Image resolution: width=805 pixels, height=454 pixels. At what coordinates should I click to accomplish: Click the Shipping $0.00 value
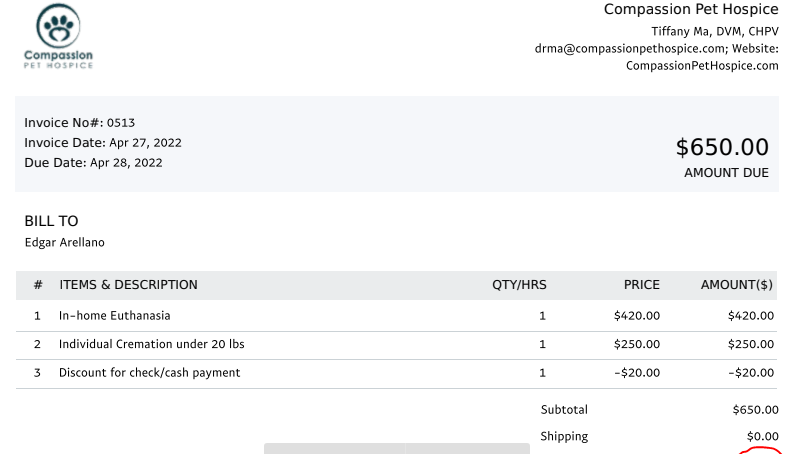[x=762, y=437]
